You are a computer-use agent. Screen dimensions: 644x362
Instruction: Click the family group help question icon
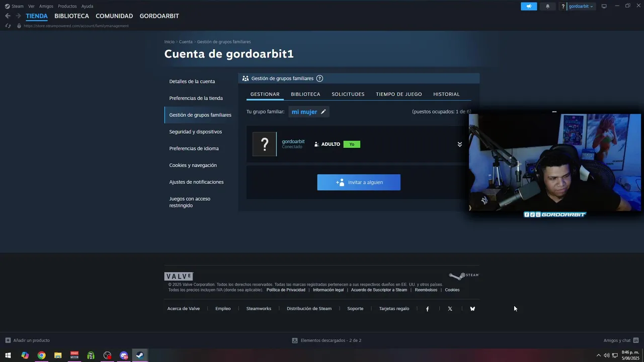pyautogui.click(x=319, y=78)
